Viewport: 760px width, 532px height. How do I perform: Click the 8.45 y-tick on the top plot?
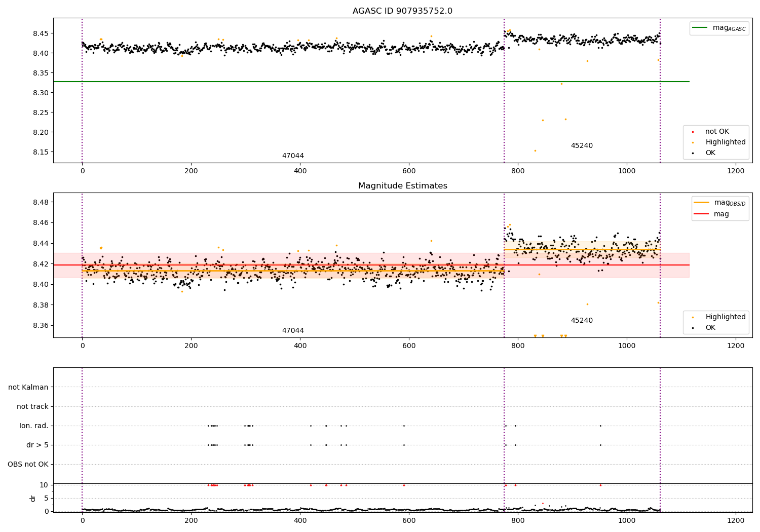coord(41,33)
